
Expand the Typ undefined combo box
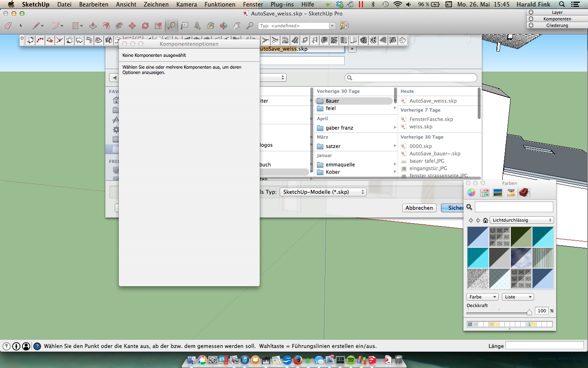(x=332, y=26)
